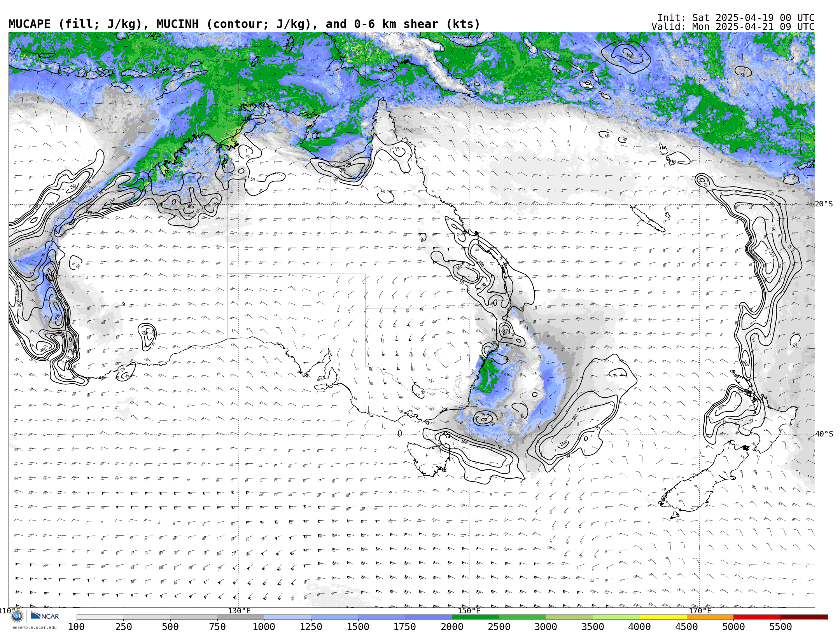Click the colorbar label 1250
The image size is (840, 632).
[x=311, y=627]
